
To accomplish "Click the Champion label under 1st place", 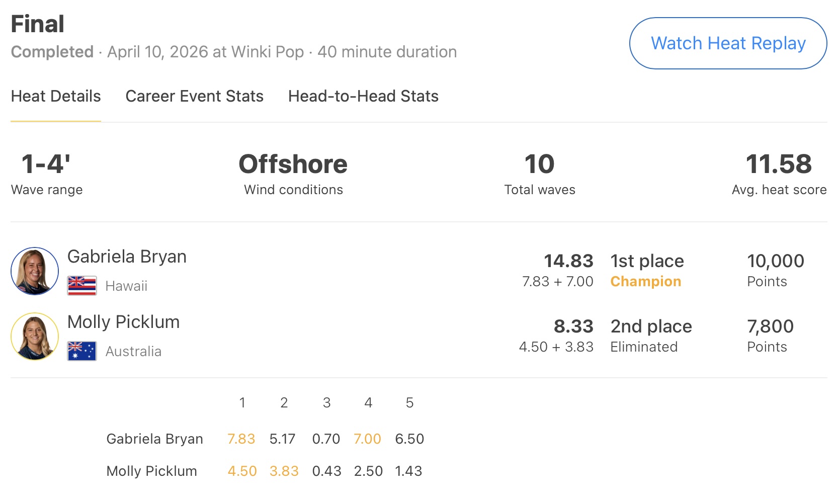I will tap(645, 282).
